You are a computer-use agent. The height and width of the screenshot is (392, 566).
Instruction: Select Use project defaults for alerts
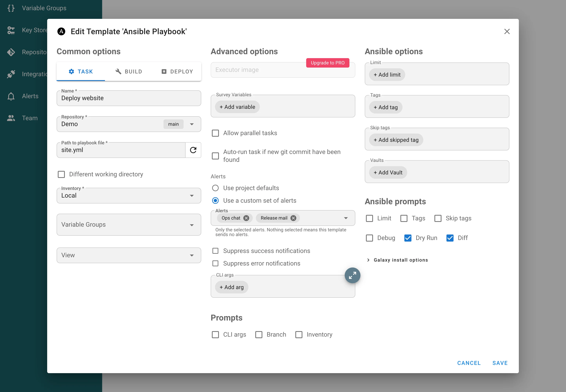pyautogui.click(x=215, y=188)
